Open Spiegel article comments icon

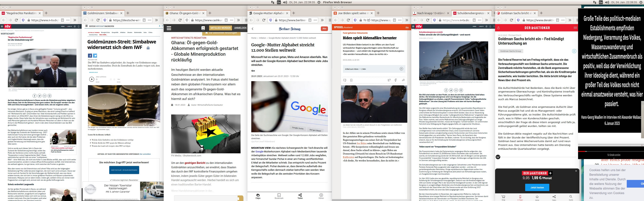(345, 80)
